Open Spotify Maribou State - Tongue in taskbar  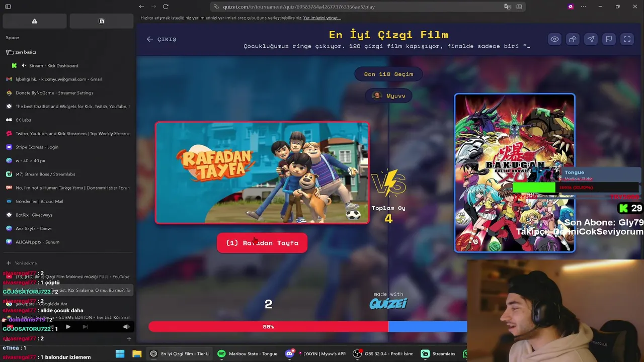click(x=248, y=353)
